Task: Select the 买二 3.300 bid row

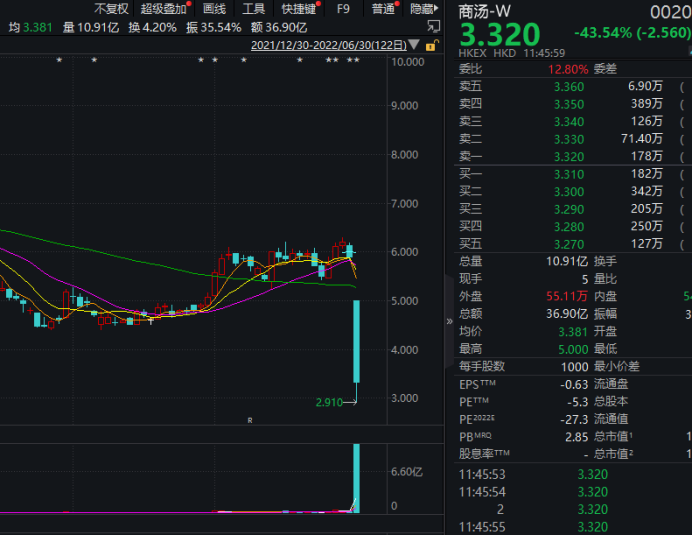Action: pyautogui.click(x=573, y=191)
